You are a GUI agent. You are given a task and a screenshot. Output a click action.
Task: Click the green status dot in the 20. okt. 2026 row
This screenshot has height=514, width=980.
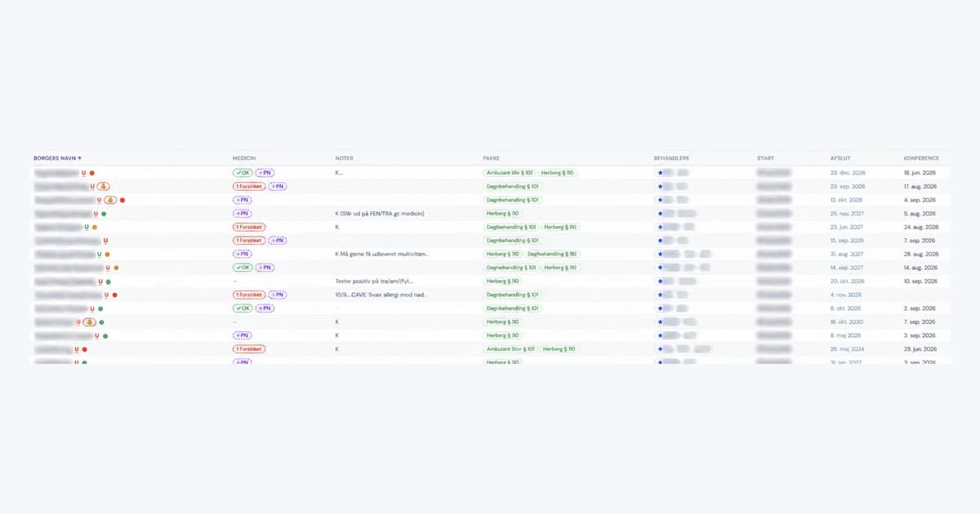110,281
